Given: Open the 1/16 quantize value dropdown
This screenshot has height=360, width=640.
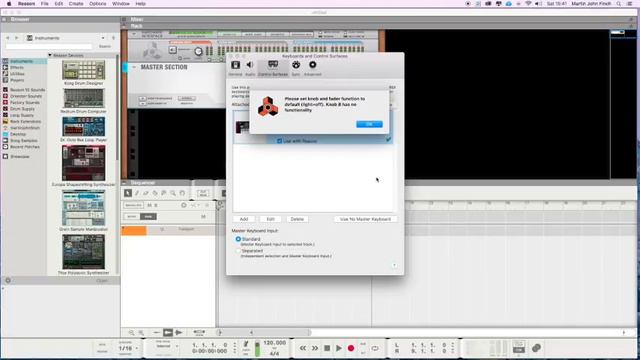Looking at the screenshot, I should coord(128,348).
